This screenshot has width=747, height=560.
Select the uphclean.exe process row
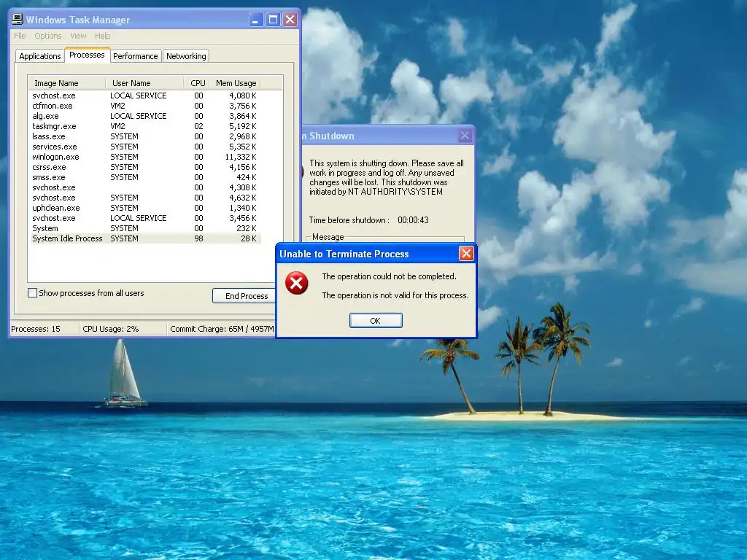(145, 208)
